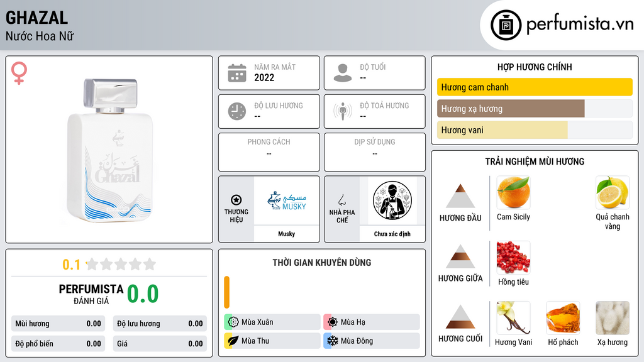
Task: Click the Ghazal perfume bottle image
Action: [110, 150]
